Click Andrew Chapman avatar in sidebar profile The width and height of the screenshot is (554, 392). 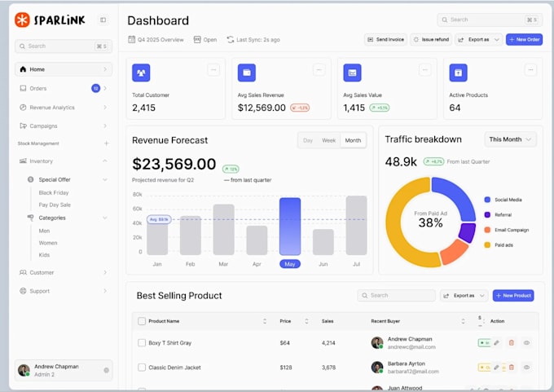pyautogui.click(x=24, y=370)
